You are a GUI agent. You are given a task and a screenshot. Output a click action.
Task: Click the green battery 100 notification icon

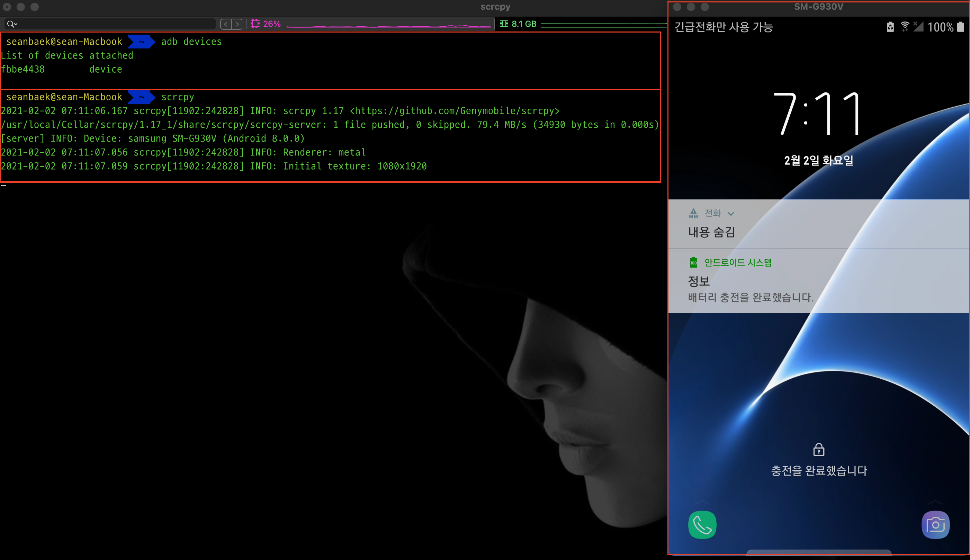coord(693,263)
